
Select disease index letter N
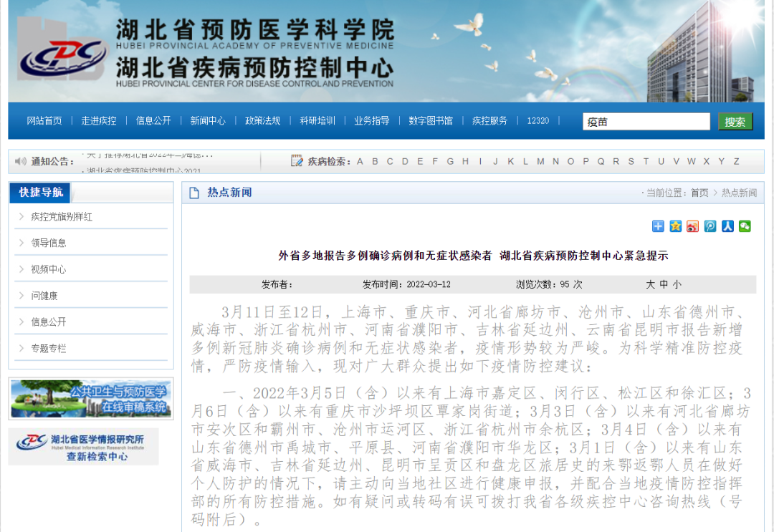(x=556, y=161)
